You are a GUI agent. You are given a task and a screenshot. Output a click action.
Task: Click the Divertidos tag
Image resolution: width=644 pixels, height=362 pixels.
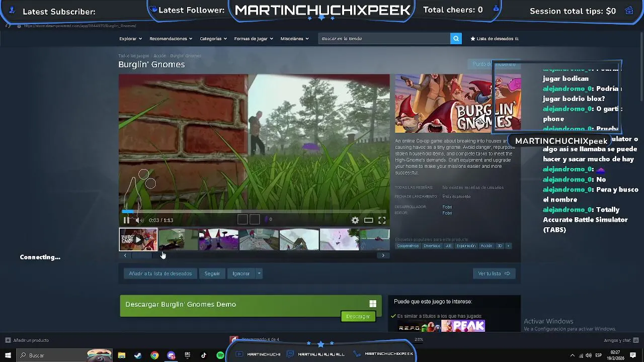[x=432, y=246]
